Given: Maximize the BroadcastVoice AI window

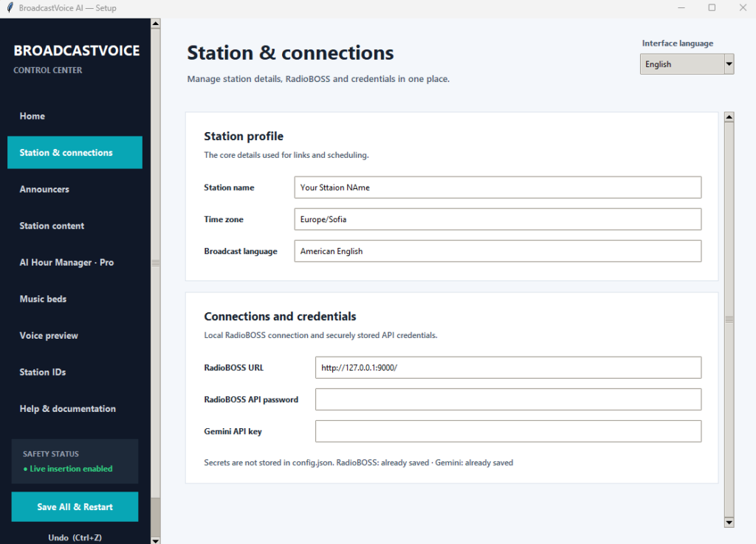Looking at the screenshot, I should [x=712, y=7].
